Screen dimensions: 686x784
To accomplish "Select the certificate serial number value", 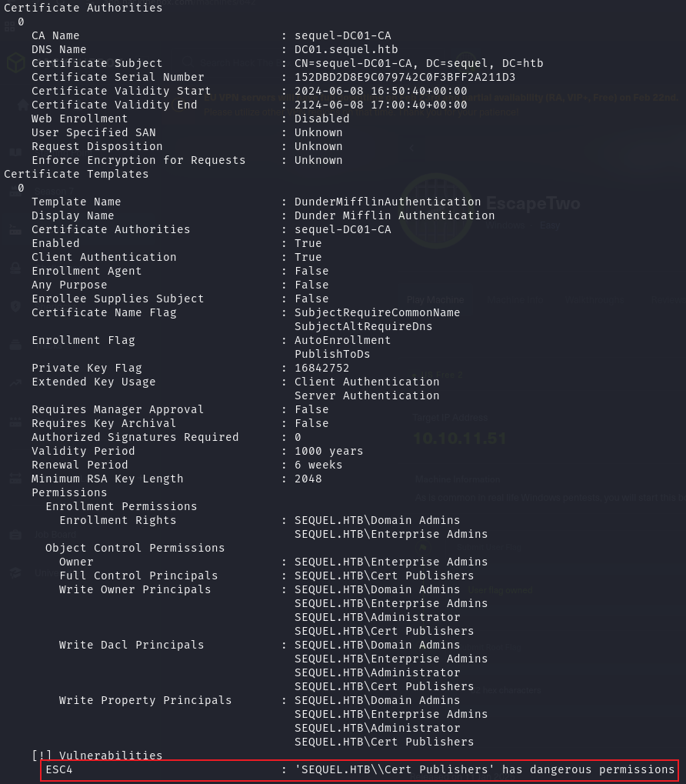I will click(405, 77).
